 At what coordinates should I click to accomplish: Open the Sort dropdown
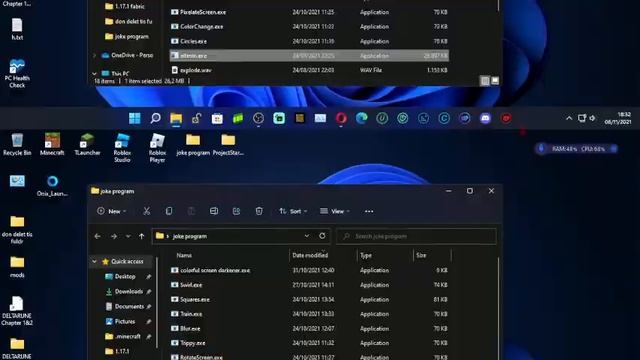[x=293, y=211]
